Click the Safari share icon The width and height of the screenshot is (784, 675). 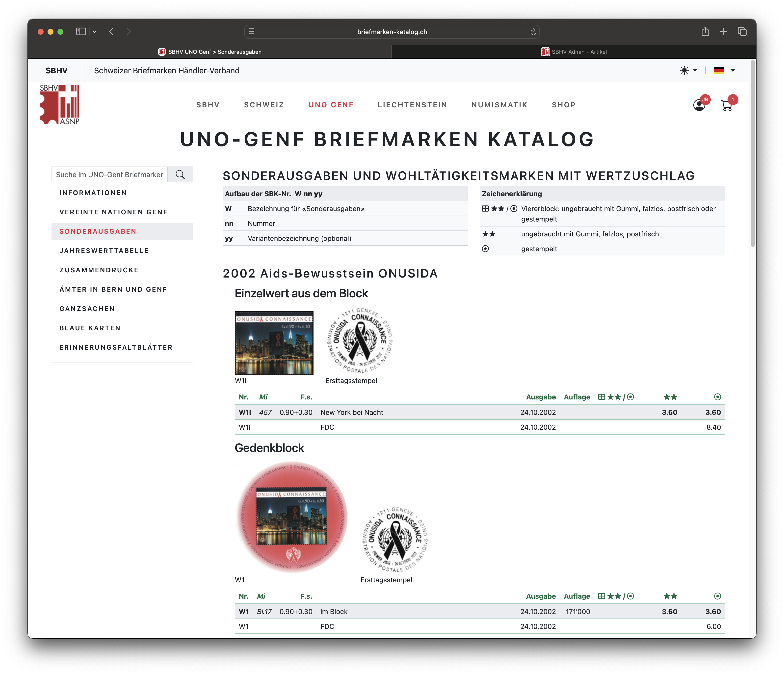pyautogui.click(x=705, y=31)
